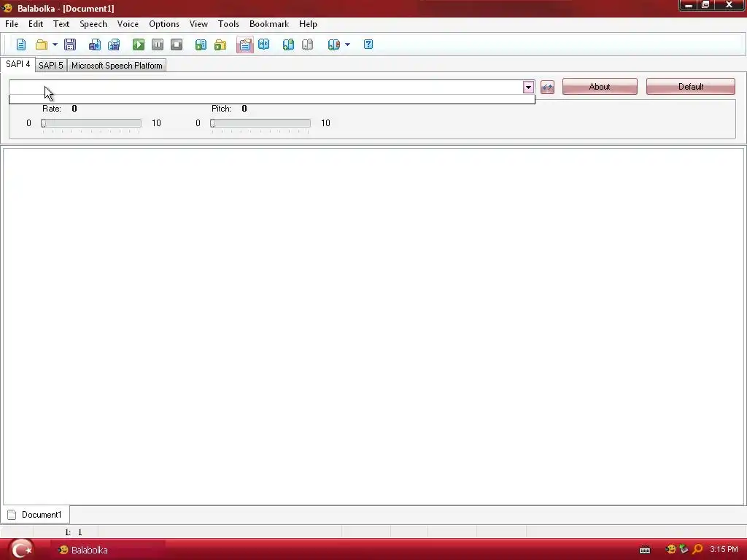This screenshot has width=747, height=560.
Task: Pause speech using the Pause toolbar button
Action: point(158,44)
